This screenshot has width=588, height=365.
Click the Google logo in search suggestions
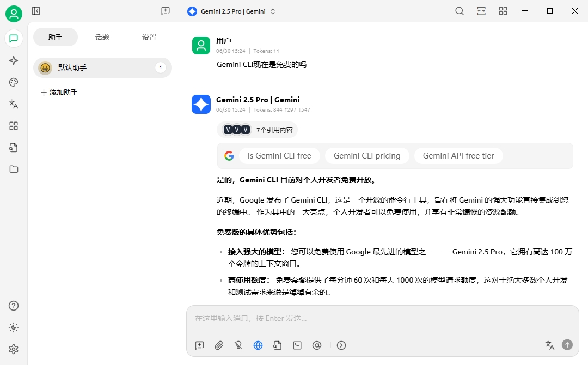coord(229,156)
